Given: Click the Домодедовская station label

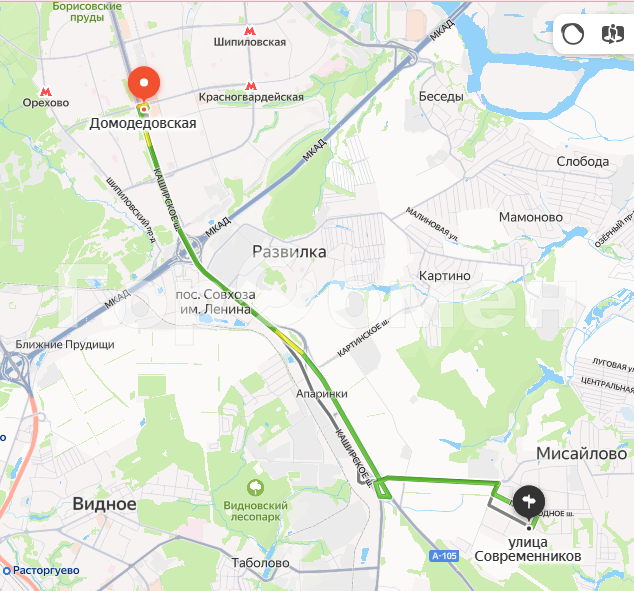Looking at the screenshot, I should pyautogui.click(x=143, y=123).
